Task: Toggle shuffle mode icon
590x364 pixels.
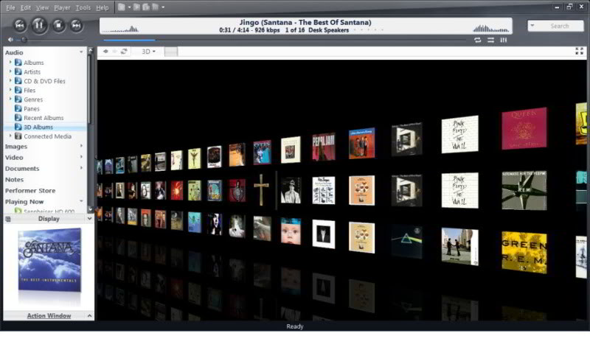Action: pyautogui.click(x=490, y=40)
